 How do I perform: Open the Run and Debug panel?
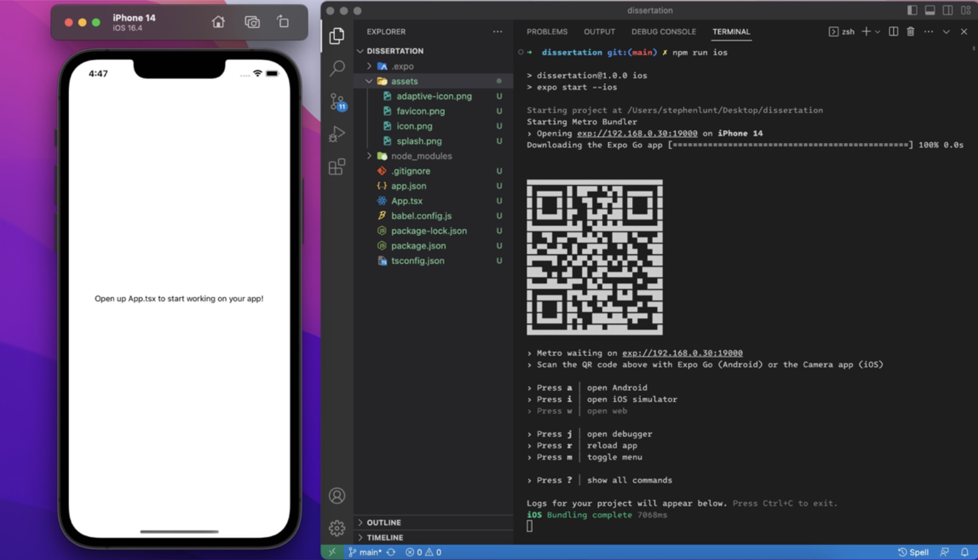[x=337, y=134]
